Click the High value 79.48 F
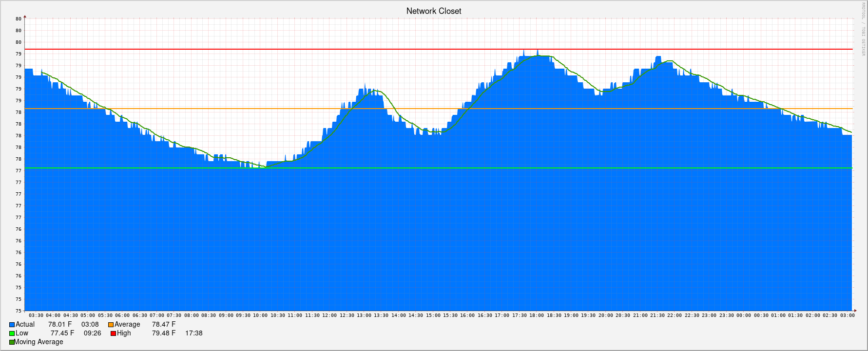Screen dimensions: 868x351 pyautogui.click(x=164, y=333)
